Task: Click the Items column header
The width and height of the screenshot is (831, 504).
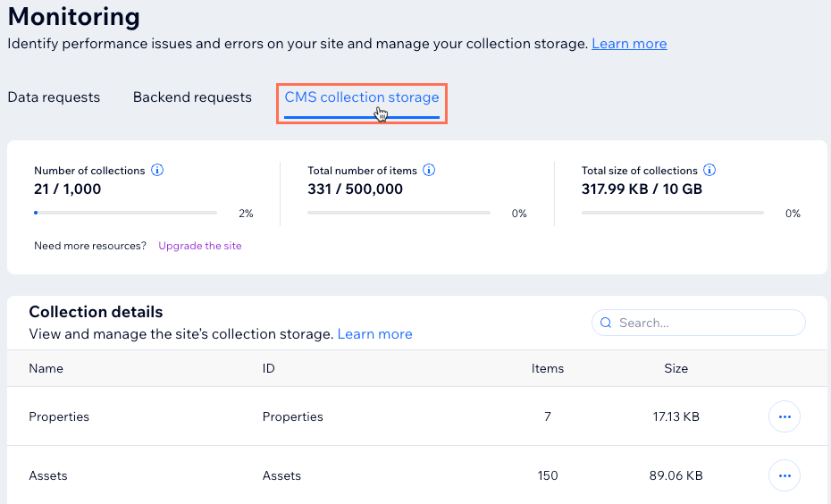Action: click(x=548, y=368)
